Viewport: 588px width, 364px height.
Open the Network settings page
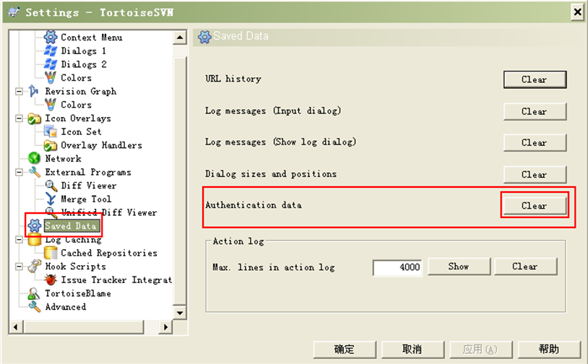click(x=63, y=159)
